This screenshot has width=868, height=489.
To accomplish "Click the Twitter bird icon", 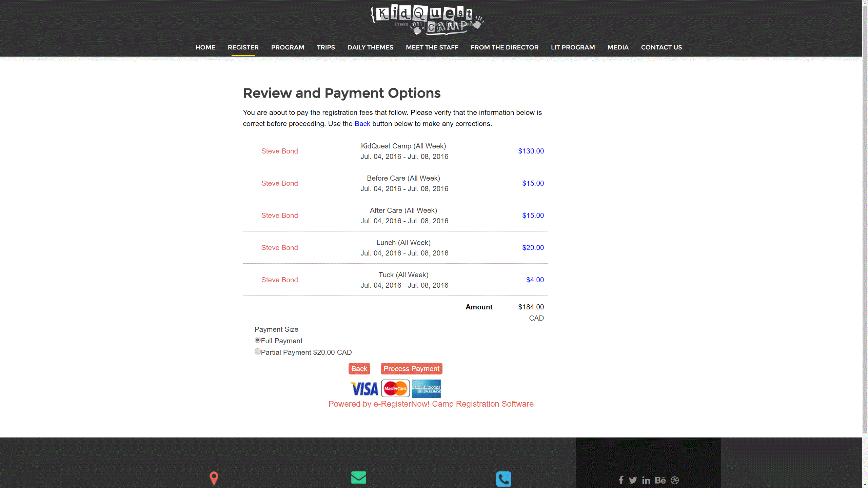I will click(x=633, y=480).
